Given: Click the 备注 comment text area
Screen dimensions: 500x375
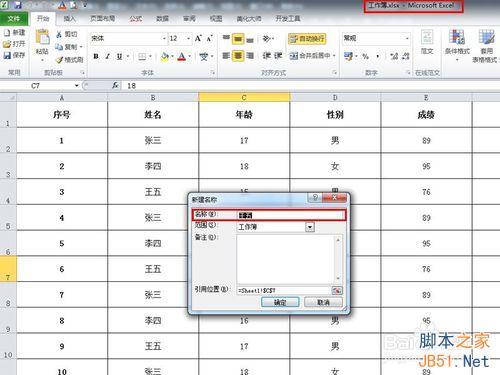Looking at the screenshot, I should 289,259.
